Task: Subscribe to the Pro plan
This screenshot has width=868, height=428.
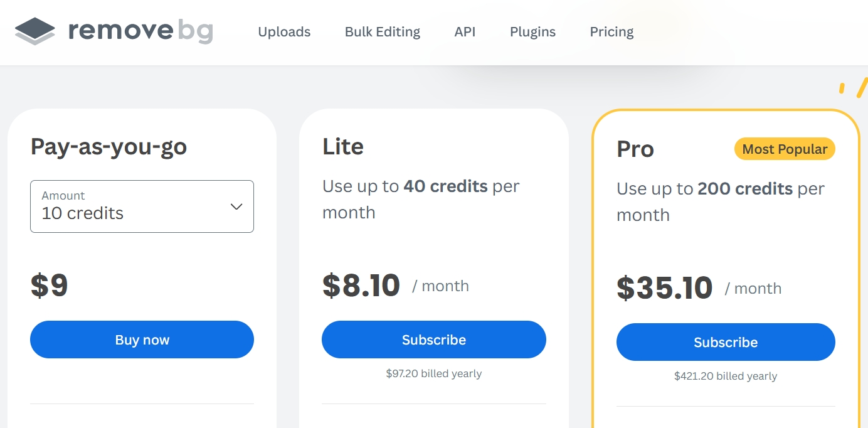Action: [x=726, y=342]
